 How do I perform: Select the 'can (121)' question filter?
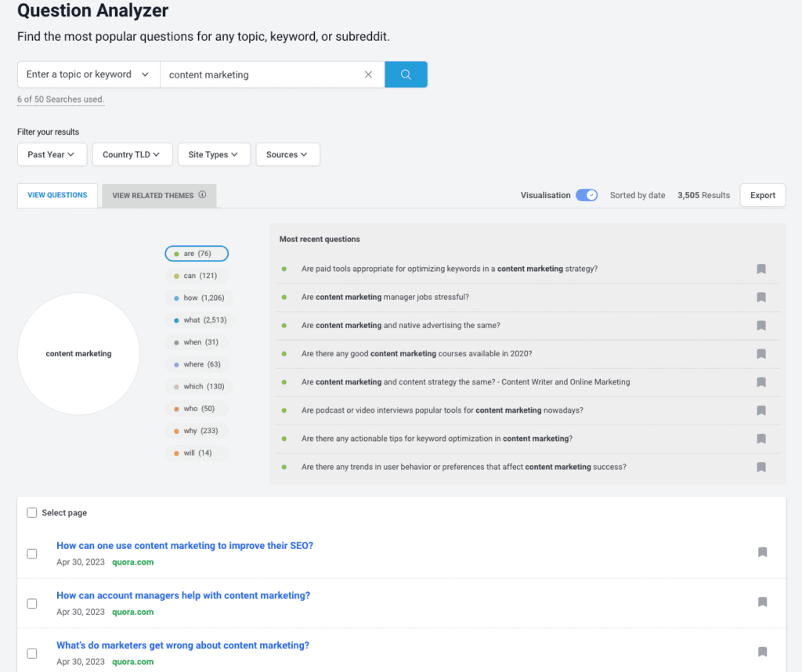click(x=197, y=276)
